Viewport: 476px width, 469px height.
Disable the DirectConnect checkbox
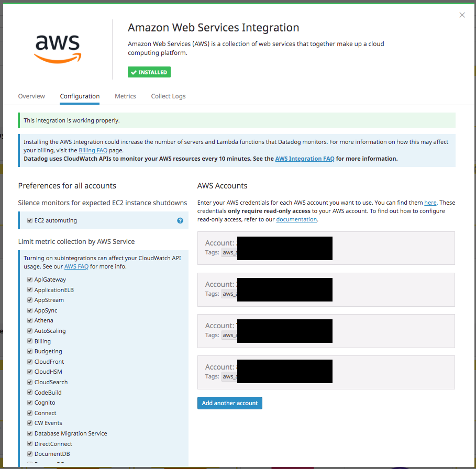(30, 443)
